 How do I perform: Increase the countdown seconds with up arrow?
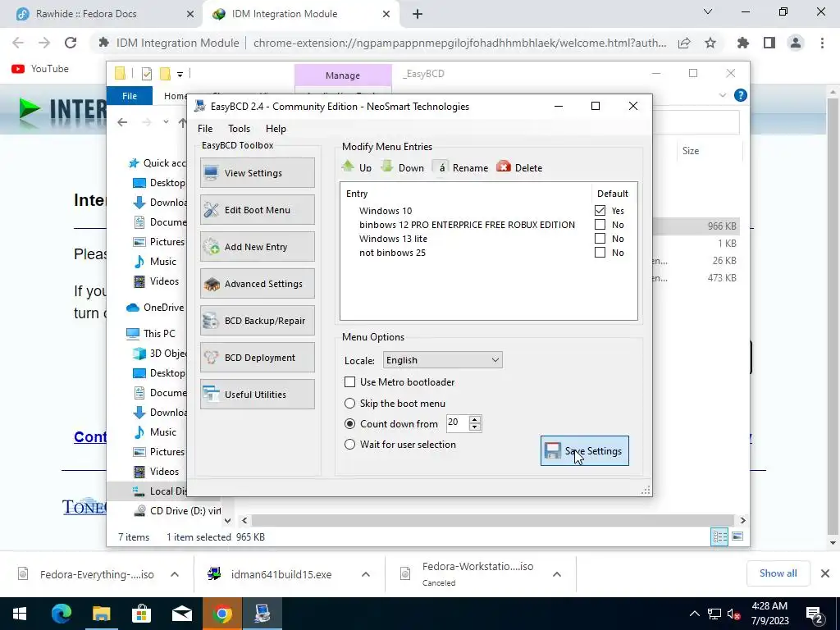[475, 419]
